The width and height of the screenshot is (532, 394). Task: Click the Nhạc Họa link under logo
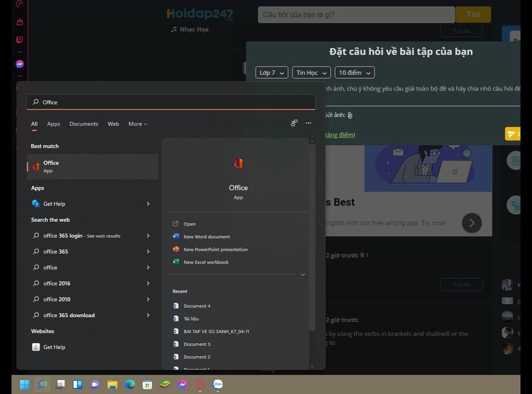click(190, 30)
